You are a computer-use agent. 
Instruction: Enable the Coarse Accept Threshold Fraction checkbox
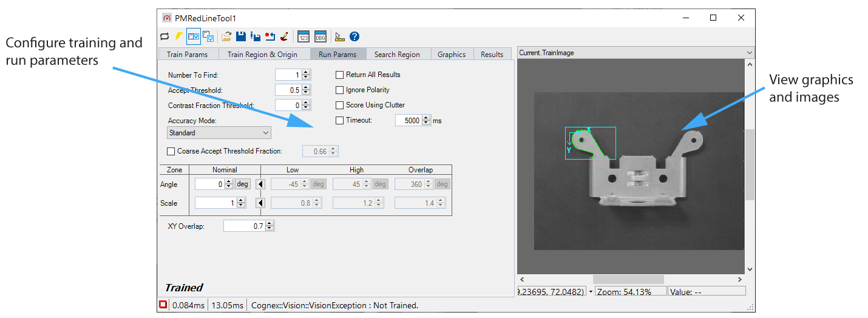[171, 151]
